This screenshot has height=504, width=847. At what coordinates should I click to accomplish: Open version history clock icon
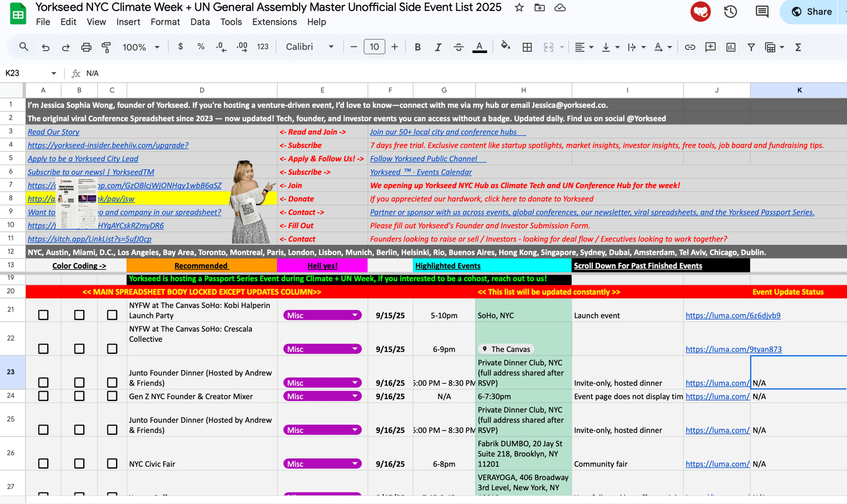(x=731, y=12)
